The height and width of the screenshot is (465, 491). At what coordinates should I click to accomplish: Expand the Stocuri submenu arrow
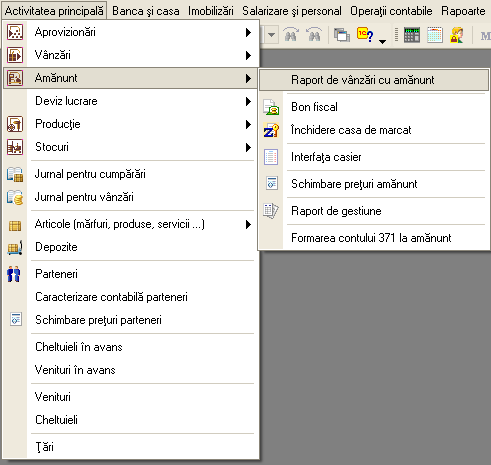tap(248, 147)
